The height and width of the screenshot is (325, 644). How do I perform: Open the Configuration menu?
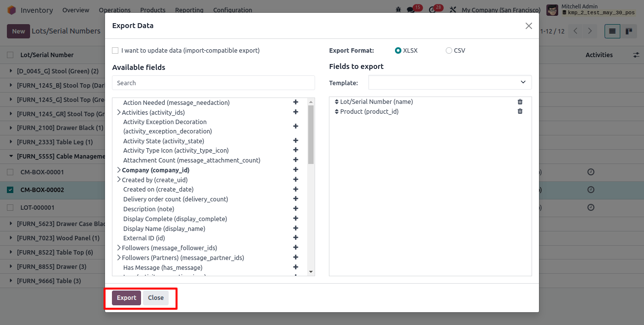[233, 10]
